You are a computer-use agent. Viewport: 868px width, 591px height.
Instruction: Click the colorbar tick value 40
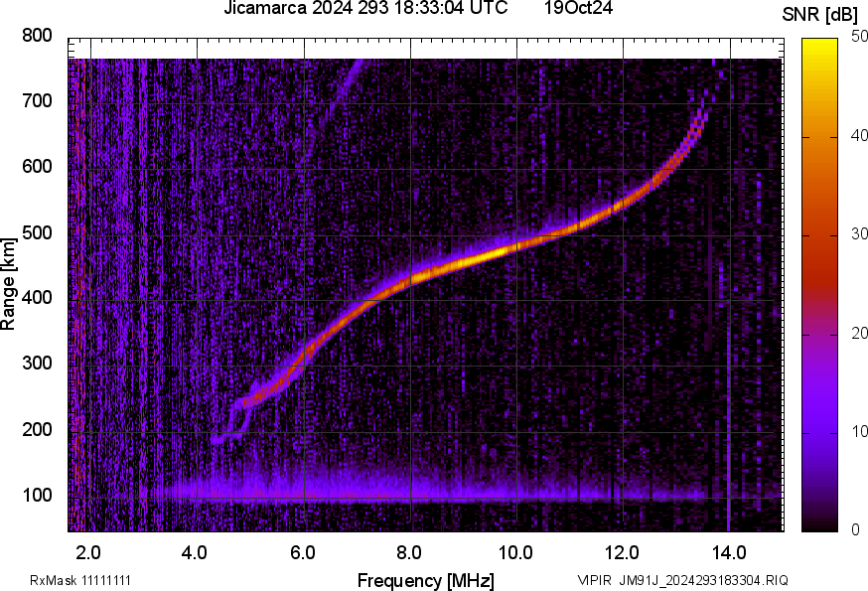click(x=859, y=136)
